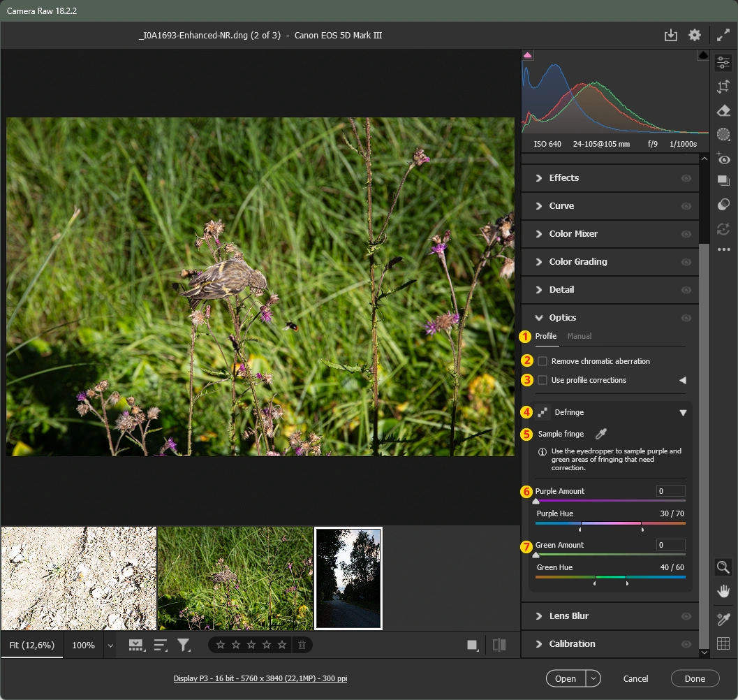Open Camera Raw settings gear

tap(694, 35)
